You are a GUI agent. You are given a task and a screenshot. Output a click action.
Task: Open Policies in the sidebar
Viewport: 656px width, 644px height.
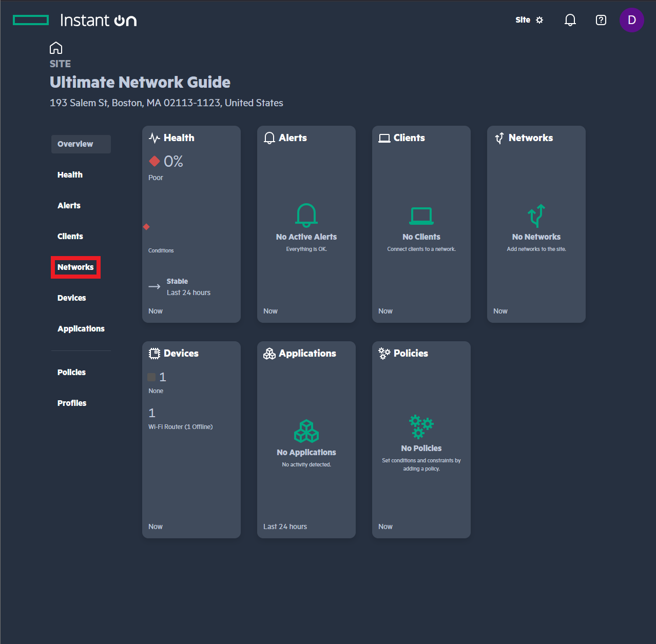pyautogui.click(x=72, y=373)
